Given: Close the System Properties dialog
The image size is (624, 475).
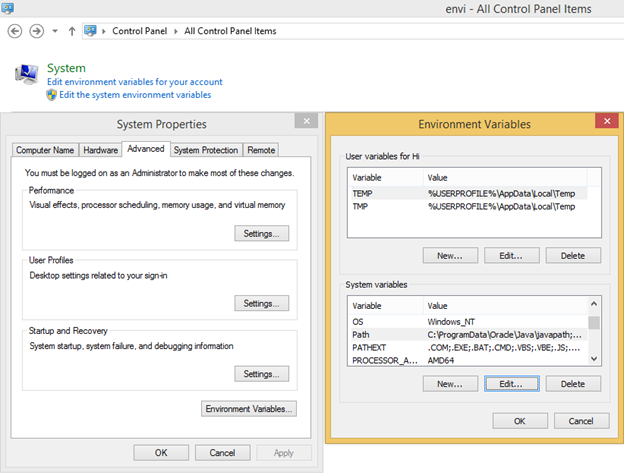Looking at the screenshot, I should click(x=303, y=123).
